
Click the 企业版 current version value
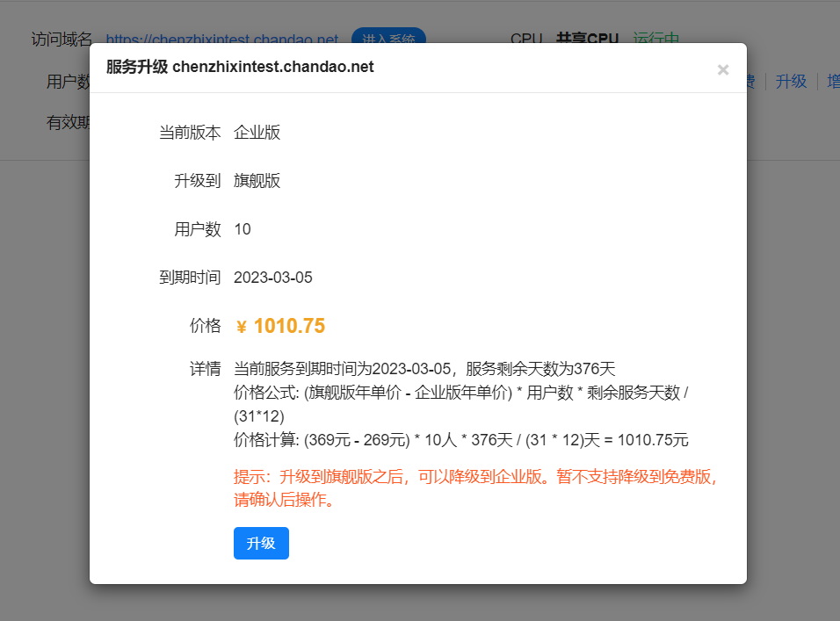pos(257,133)
